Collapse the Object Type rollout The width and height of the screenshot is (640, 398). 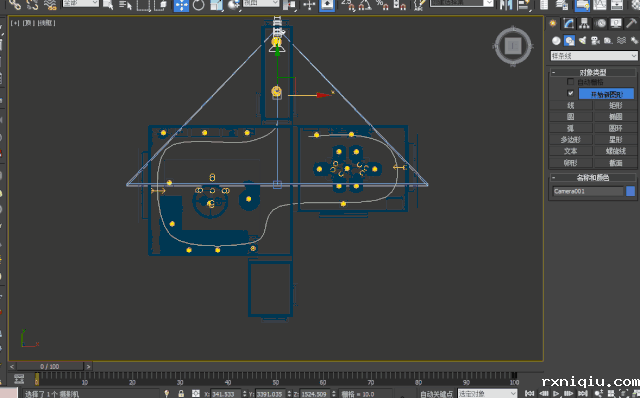tap(592, 72)
